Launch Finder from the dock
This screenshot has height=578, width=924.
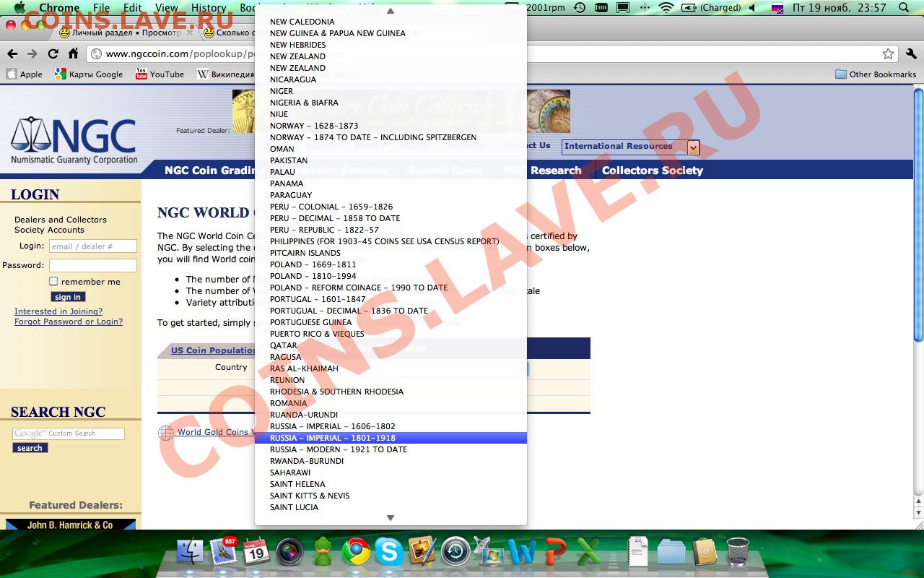pos(191,552)
